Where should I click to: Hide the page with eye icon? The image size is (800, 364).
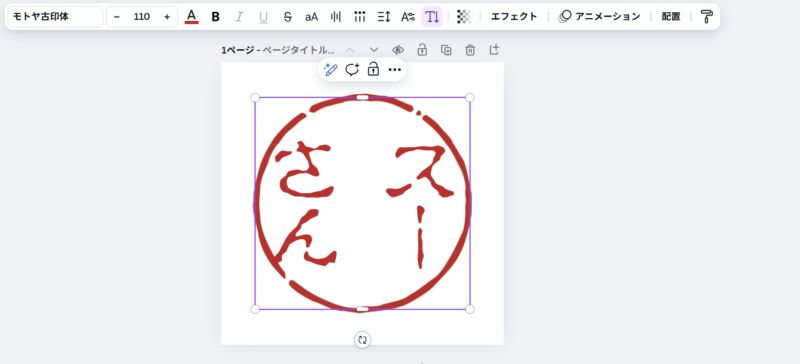click(398, 50)
